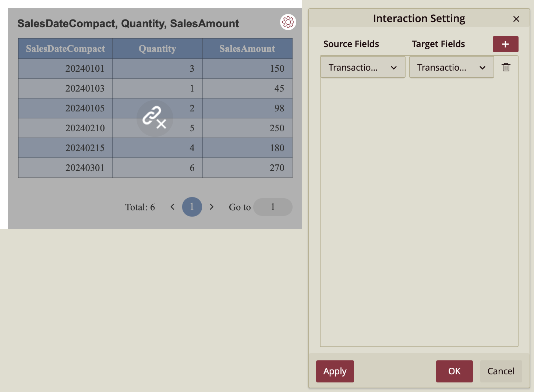Select the 270 sales amount cell
Screen dimensions: 534x392
[x=277, y=168]
